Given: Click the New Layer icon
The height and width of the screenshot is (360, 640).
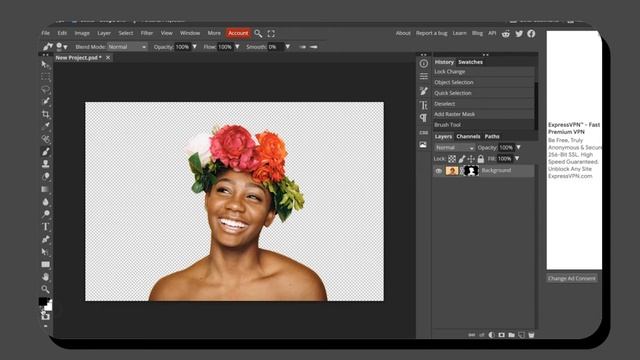Looking at the screenshot, I should coord(521,335).
